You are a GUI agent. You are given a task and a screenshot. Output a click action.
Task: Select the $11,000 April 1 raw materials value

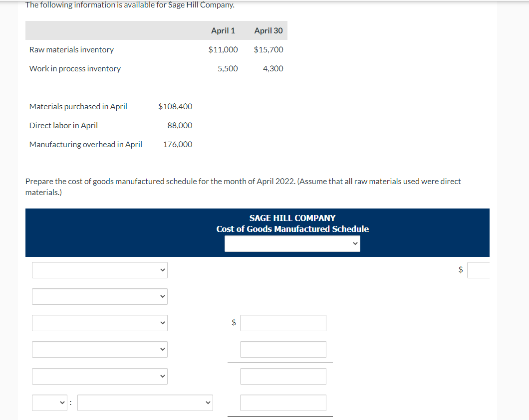click(223, 49)
